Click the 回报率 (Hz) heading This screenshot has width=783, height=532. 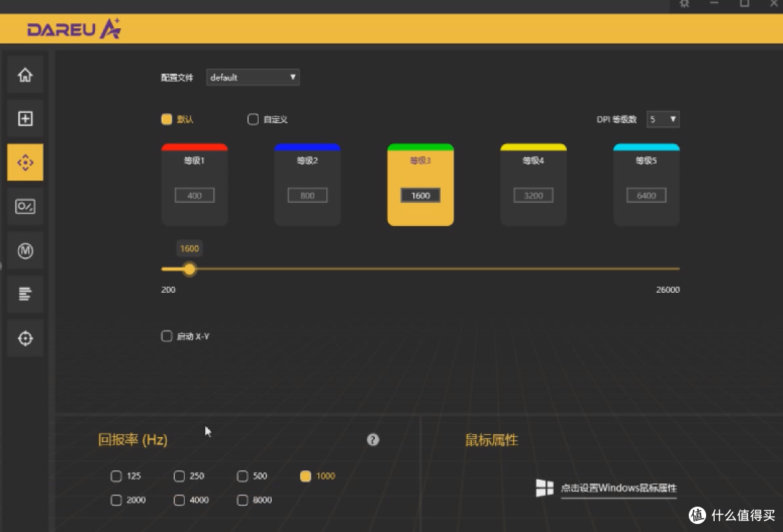133,440
